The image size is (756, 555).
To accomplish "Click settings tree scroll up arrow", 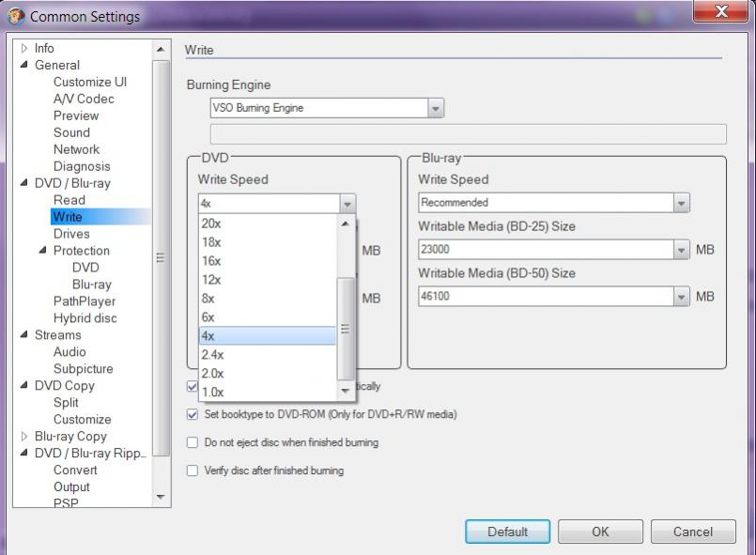I will (161, 49).
